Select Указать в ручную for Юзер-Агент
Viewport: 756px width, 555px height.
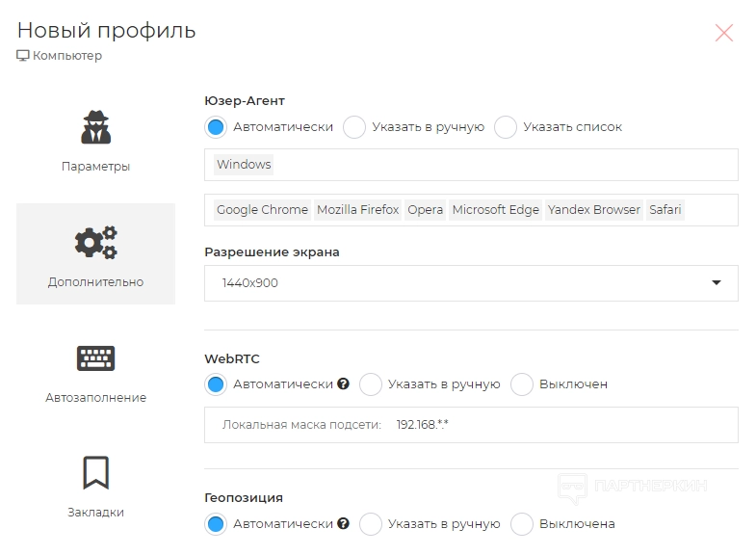coord(354,127)
